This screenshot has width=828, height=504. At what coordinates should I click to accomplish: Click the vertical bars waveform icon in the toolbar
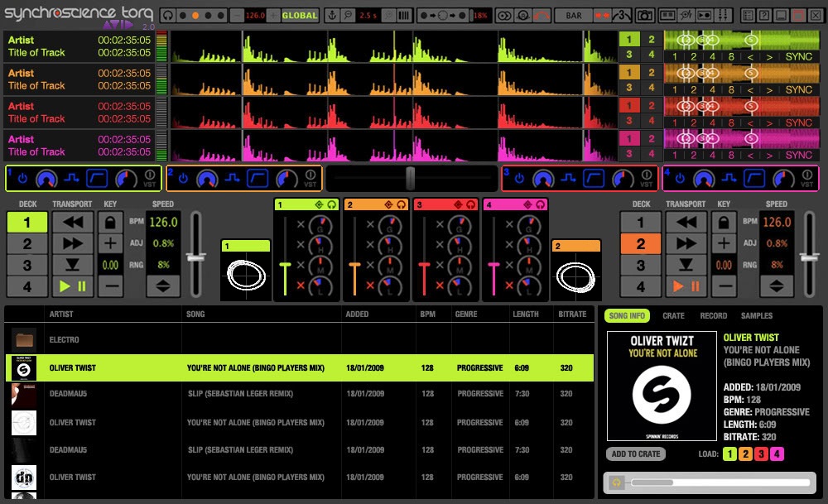(404, 15)
